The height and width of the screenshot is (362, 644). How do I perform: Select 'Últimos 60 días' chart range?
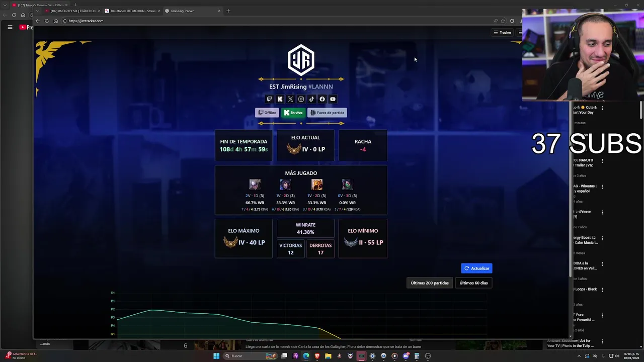pyautogui.click(x=473, y=283)
